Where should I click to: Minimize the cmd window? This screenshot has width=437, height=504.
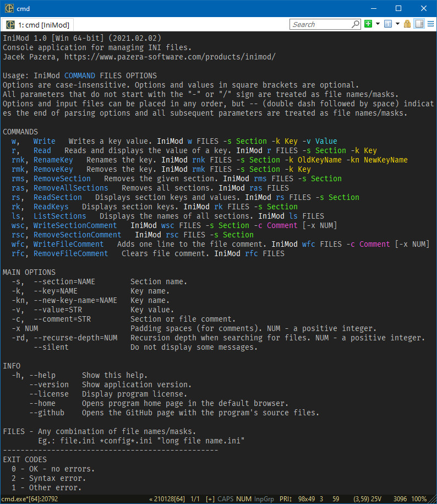click(373, 8)
